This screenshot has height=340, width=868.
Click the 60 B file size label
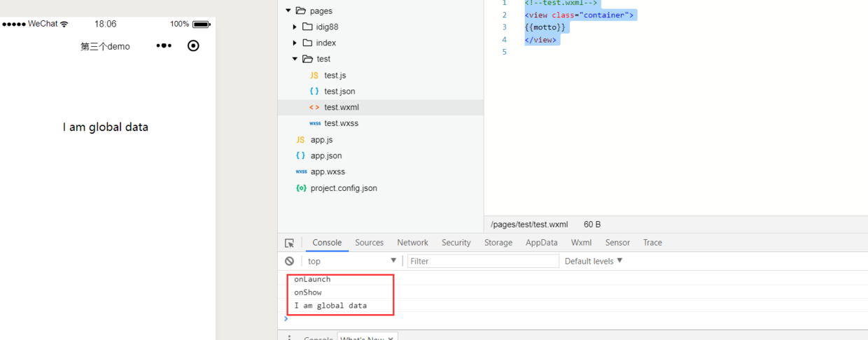click(x=592, y=225)
